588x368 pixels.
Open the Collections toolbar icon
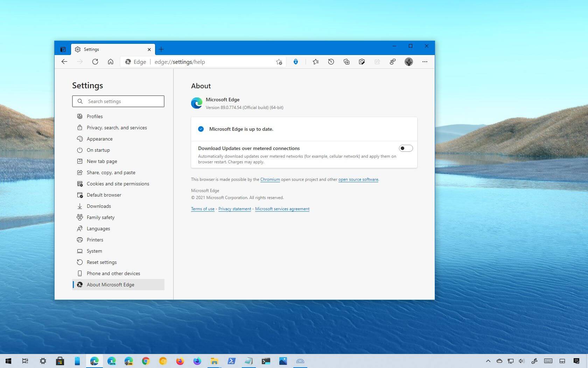tap(346, 62)
